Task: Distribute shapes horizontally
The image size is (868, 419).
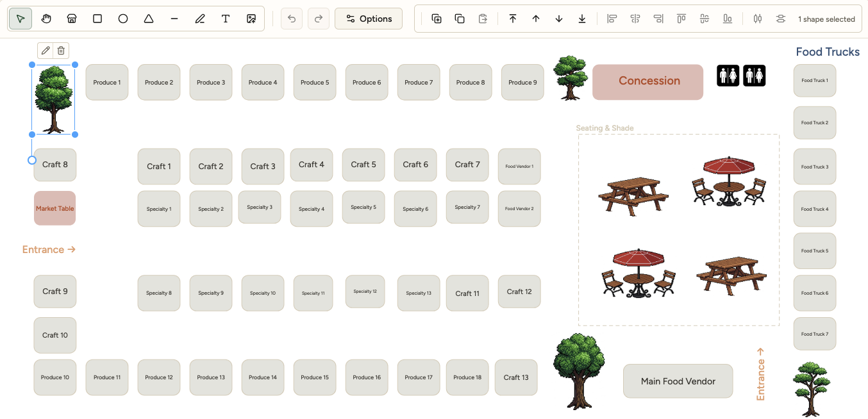Action: pos(758,19)
